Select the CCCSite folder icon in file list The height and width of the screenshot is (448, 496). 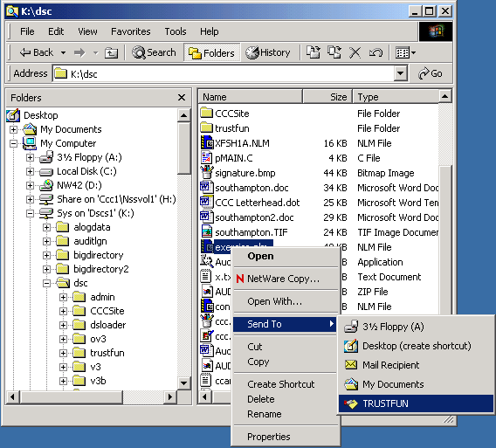point(207,113)
